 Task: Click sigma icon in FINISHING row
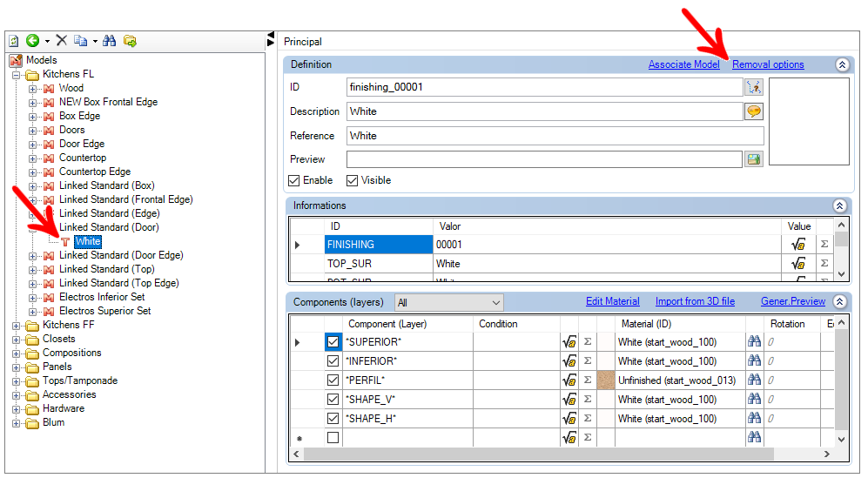coord(824,245)
